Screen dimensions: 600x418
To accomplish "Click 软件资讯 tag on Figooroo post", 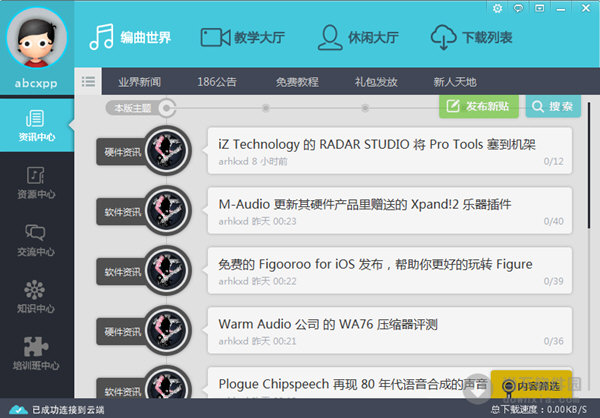I will tap(121, 272).
